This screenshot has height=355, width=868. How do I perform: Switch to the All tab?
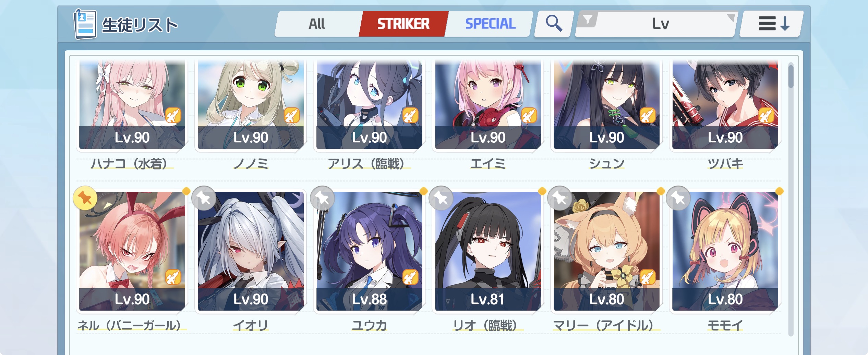(x=317, y=24)
